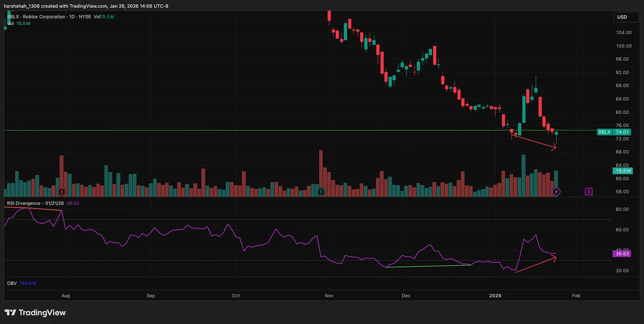The image size is (644, 324).
Task: Click the Oct date on time axis
Action: click(x=236, y=296)
